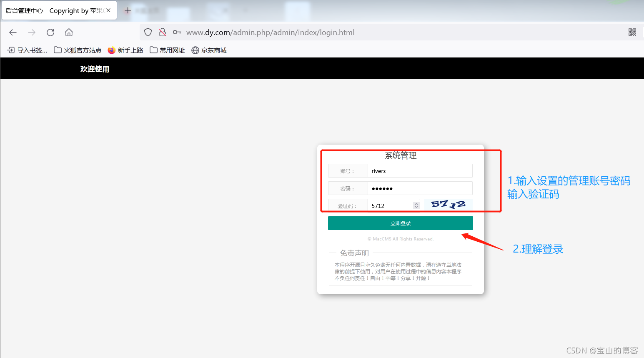The image size is (644, 358).
Task: Click the browser back arrow button
Action: (x=13, y=33)
